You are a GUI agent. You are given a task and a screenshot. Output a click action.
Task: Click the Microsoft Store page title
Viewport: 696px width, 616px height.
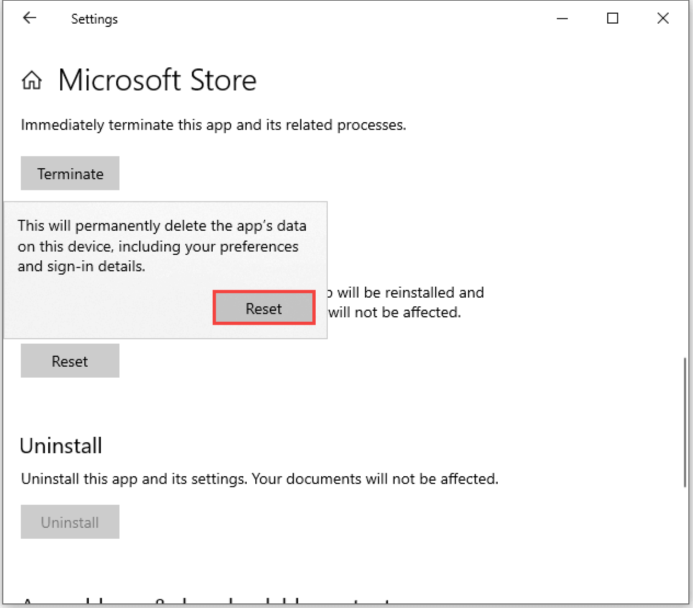point(157,81)
